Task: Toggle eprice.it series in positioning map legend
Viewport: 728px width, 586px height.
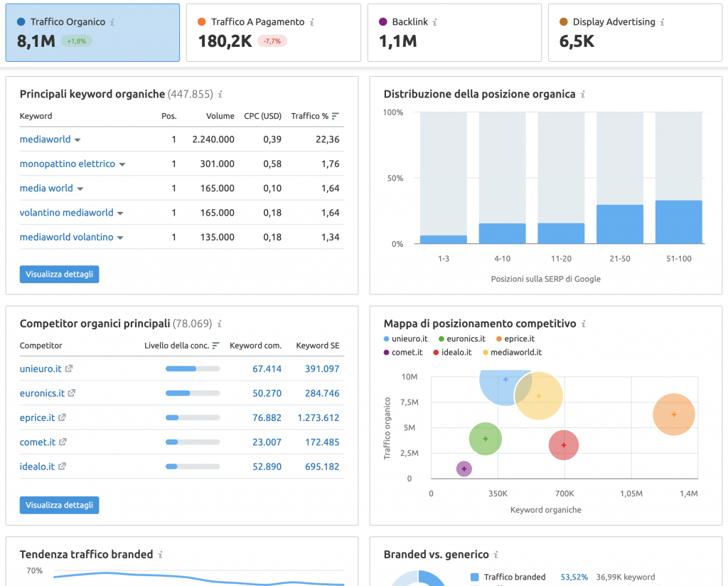Action: (x=515, y=339)
